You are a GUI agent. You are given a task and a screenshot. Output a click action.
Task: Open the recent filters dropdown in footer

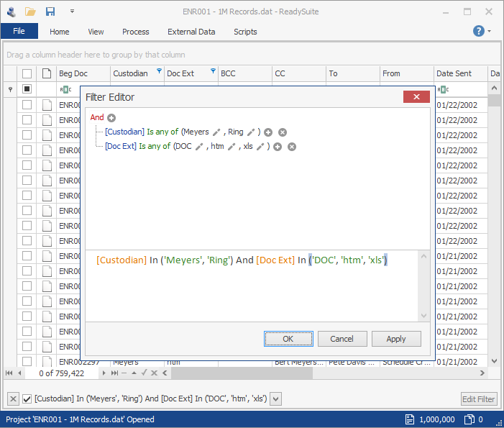click(x=275, y=399)
